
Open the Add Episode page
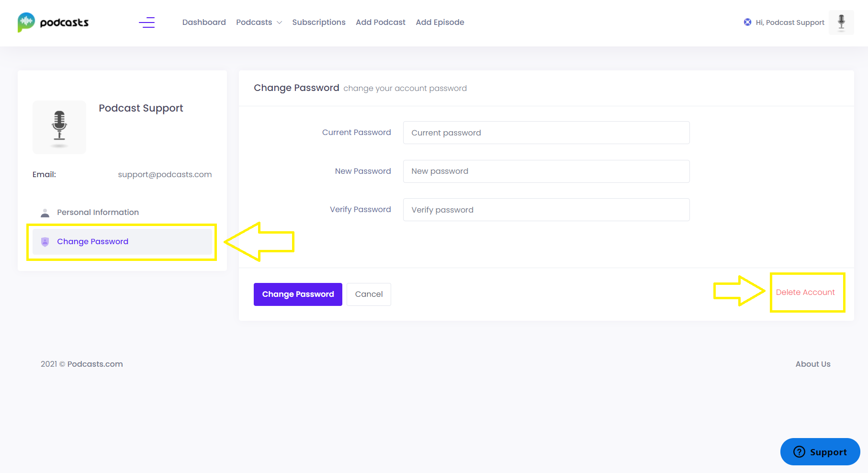tap(440, 22)
